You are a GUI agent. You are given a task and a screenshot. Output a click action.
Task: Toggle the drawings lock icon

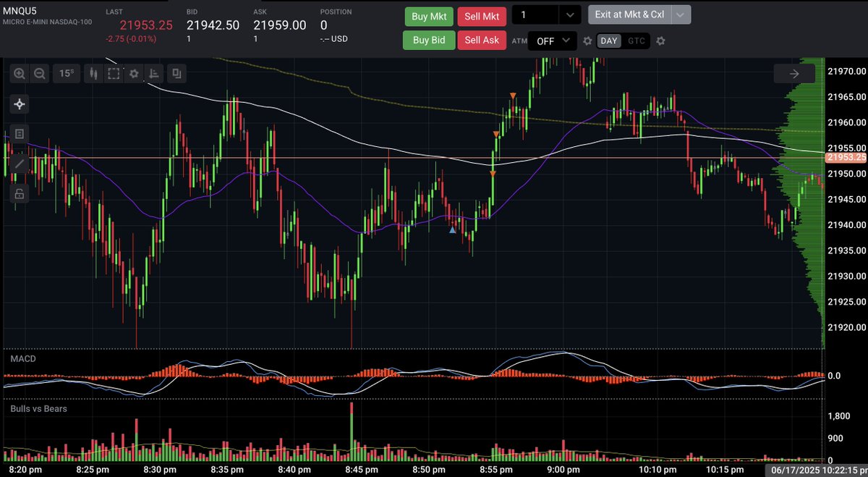click(20, 193)
